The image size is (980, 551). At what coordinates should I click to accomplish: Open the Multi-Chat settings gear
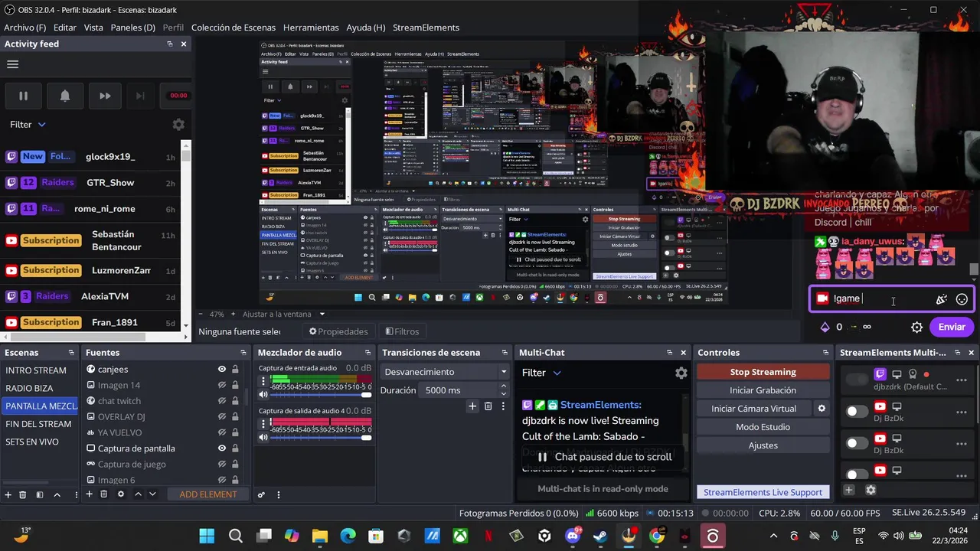pyautogui.click(x=681, y=373)
